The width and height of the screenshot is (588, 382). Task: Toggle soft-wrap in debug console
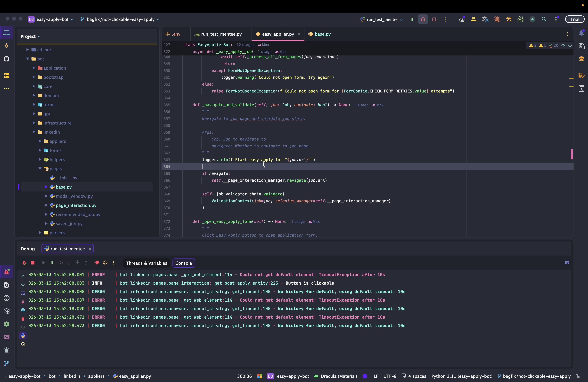pos(23,293)
